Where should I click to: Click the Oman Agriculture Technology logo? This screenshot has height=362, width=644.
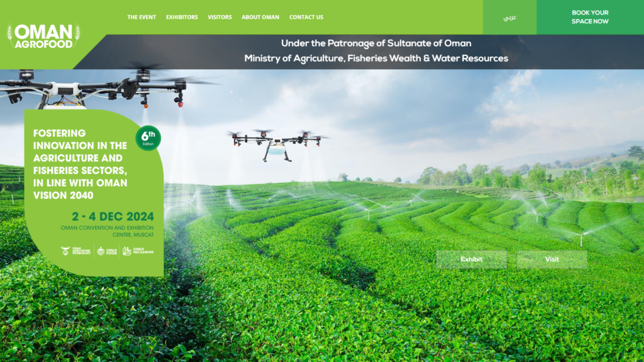75,251
